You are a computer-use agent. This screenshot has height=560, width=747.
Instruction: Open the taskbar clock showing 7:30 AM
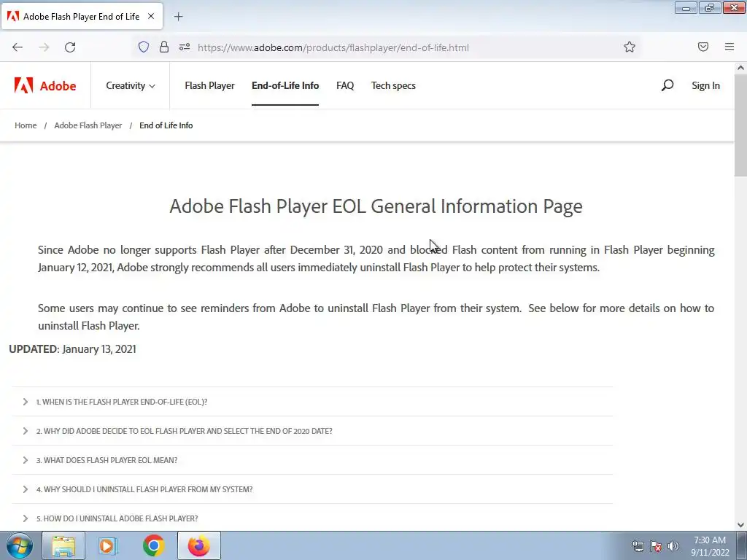710,546
